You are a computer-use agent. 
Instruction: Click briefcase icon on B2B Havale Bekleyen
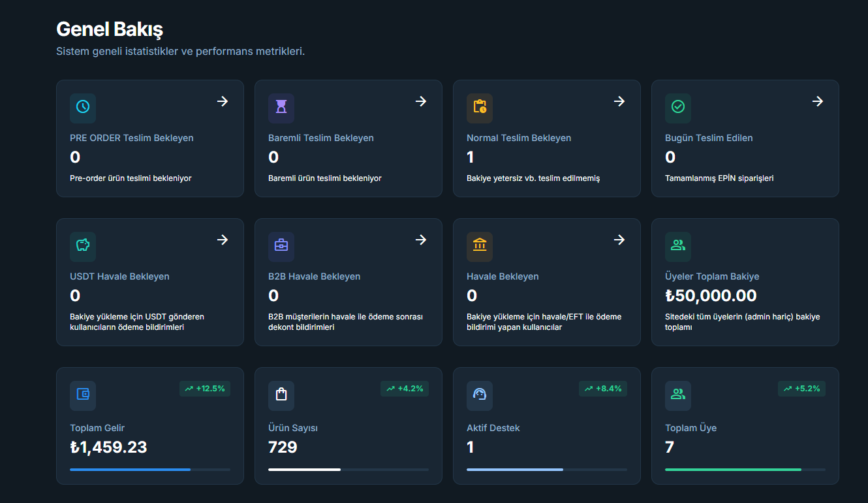click(x=281, y=246)
